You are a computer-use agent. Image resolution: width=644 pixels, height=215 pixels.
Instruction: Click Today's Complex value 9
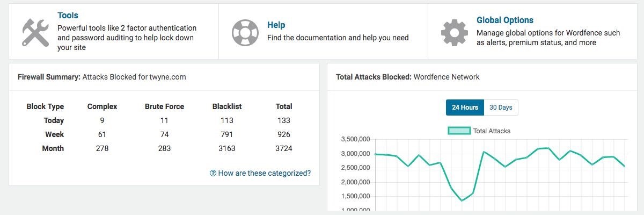click(102, 120)
